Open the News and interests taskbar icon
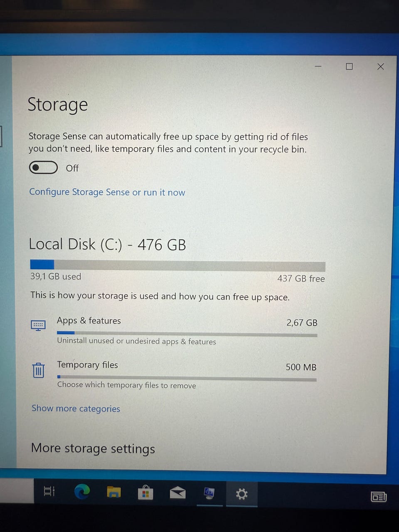399x532 pixels. pyautogui.click(x=379, y=496)
